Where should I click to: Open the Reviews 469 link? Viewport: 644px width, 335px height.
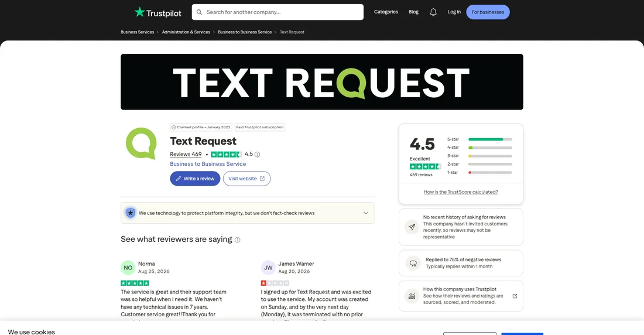186,155
